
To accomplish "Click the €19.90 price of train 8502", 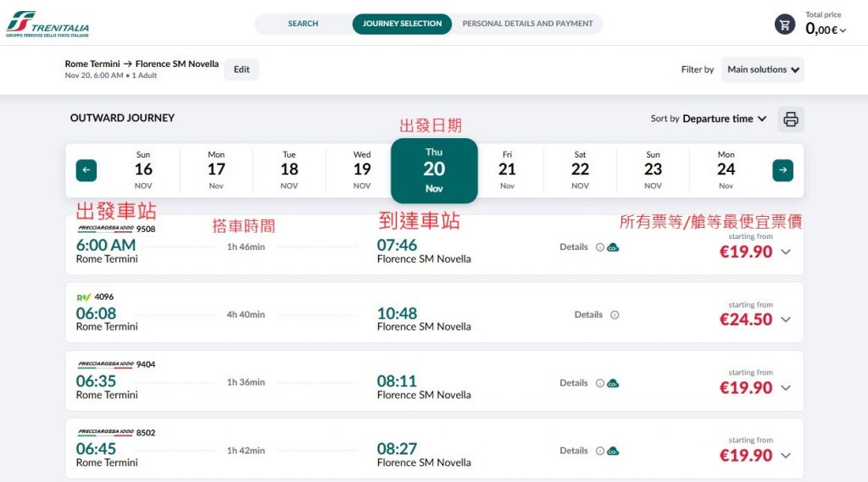I will tap(746, 456).
